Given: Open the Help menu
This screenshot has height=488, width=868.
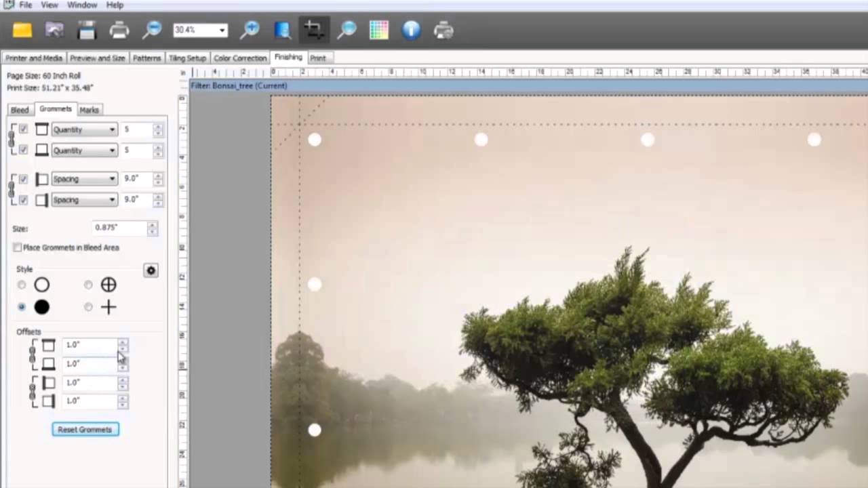Looking at the screenshot, I should pos(115,5).
